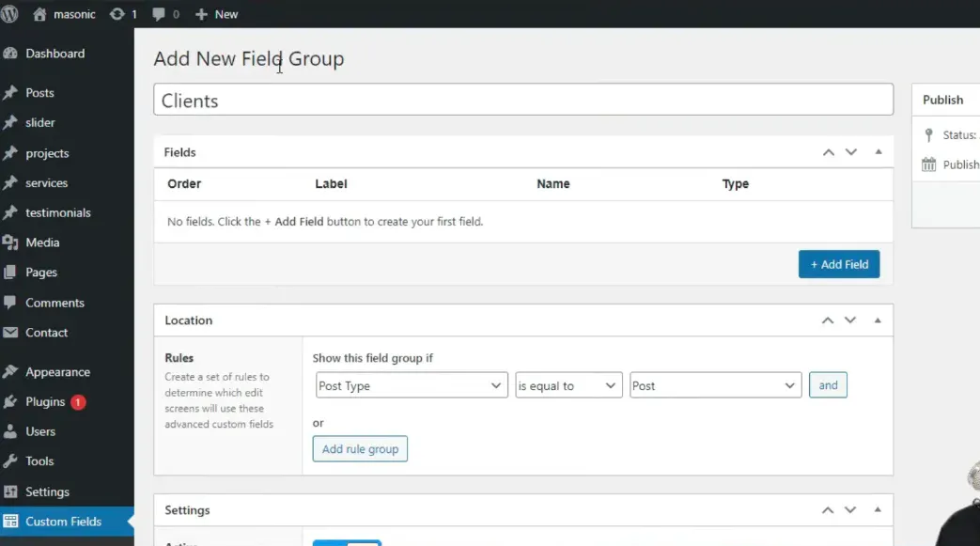Click the comments bubble icon in admin bar

pos(159,14)
